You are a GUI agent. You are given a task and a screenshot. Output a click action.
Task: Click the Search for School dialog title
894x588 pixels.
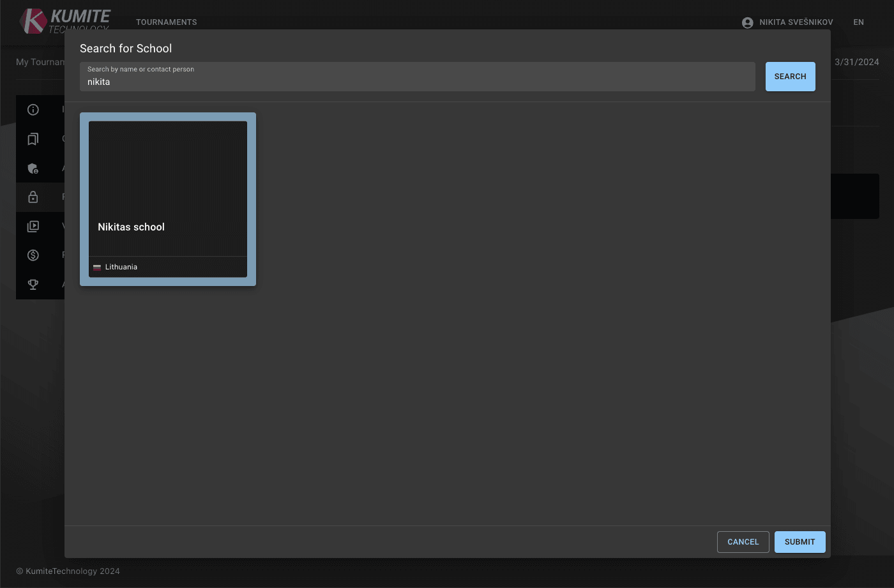point(126,49)
